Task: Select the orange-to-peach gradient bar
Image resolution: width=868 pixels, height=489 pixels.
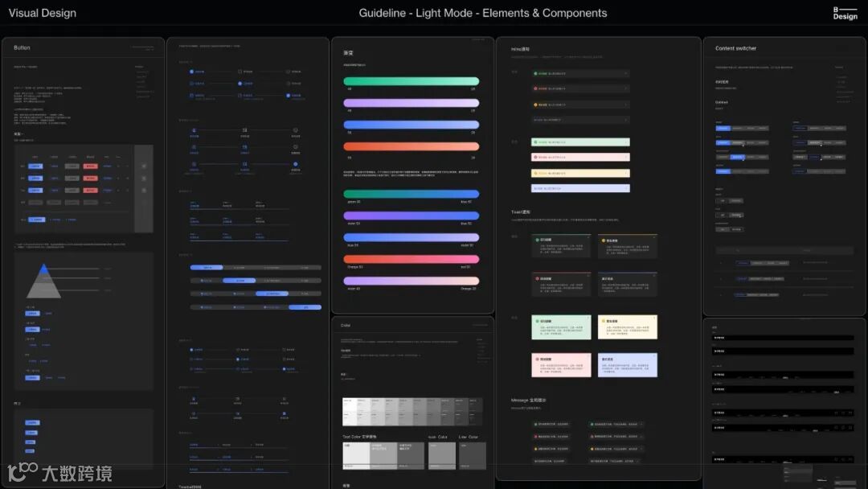Action: (x=411, y=146)
